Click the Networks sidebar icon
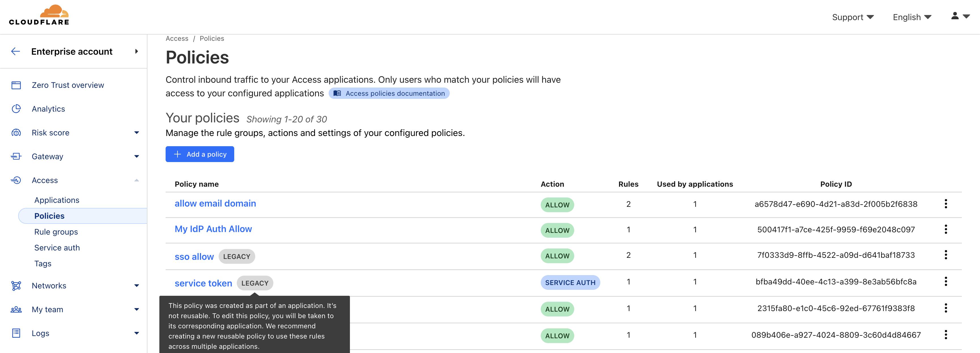The image size is (980, 353). (x=16, y=286)
